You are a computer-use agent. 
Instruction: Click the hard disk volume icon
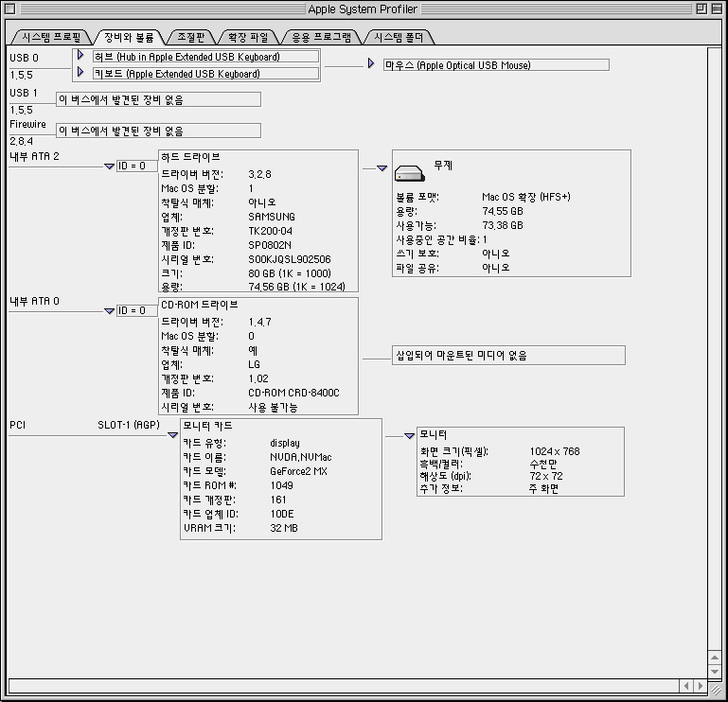coord(410,174)
